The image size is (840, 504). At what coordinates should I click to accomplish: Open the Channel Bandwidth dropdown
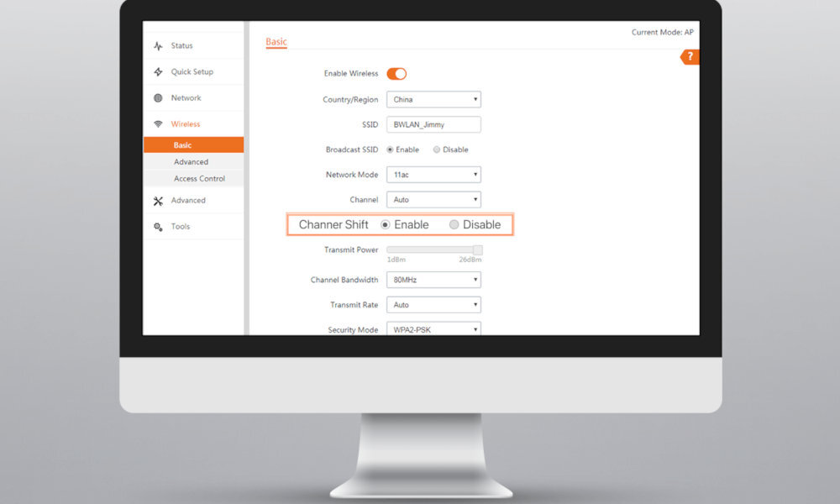pyautogui.click(x=433, y=280)
